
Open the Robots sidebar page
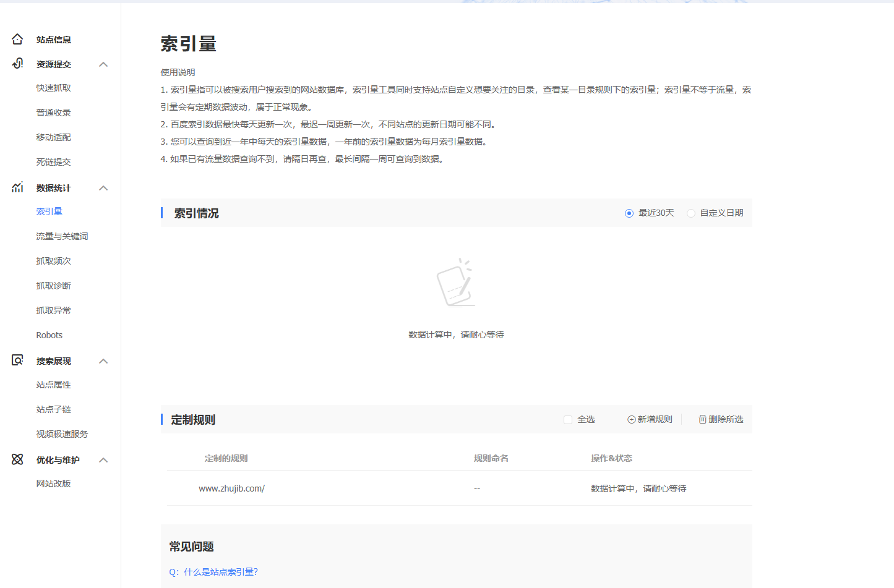click(49, 335)
